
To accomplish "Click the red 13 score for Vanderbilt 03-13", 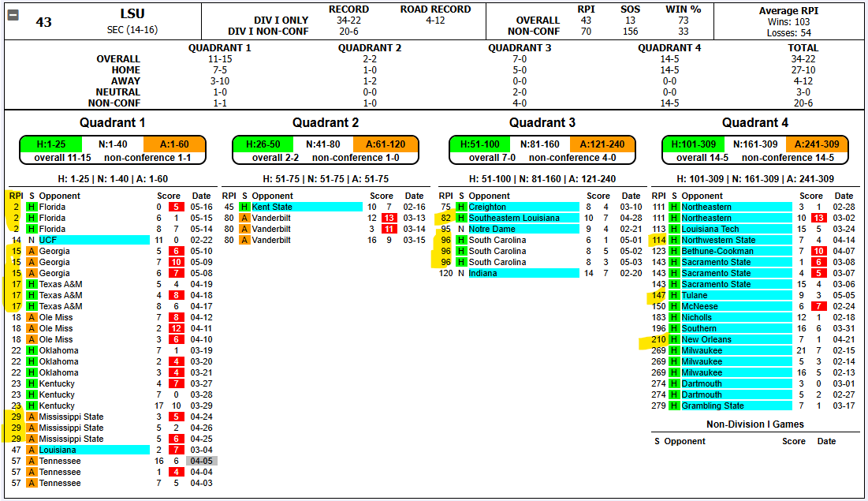I will (x=389, y=218).
